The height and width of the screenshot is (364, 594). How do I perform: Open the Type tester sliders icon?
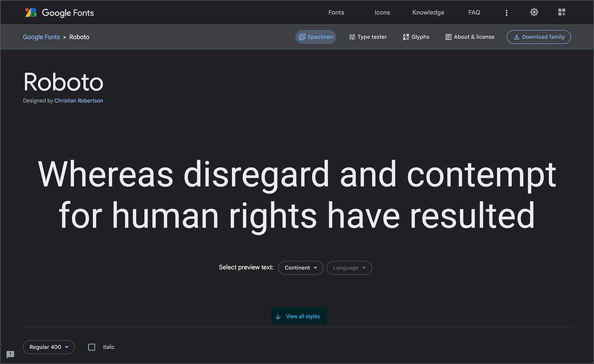tap(351, 36)
